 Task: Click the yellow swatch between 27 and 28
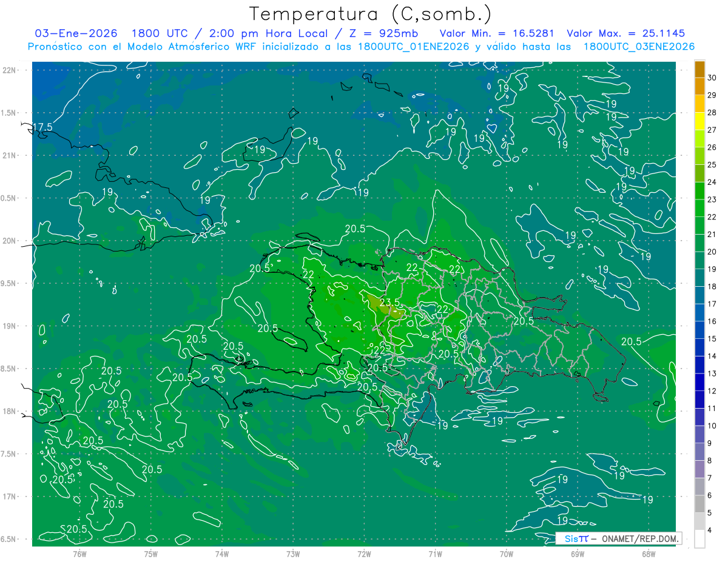click(699, 121)
